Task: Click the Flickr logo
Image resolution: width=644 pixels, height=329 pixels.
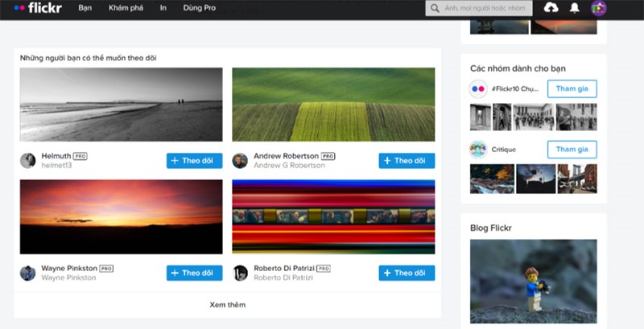Action: pyautogui.click(x=38, y=8)
